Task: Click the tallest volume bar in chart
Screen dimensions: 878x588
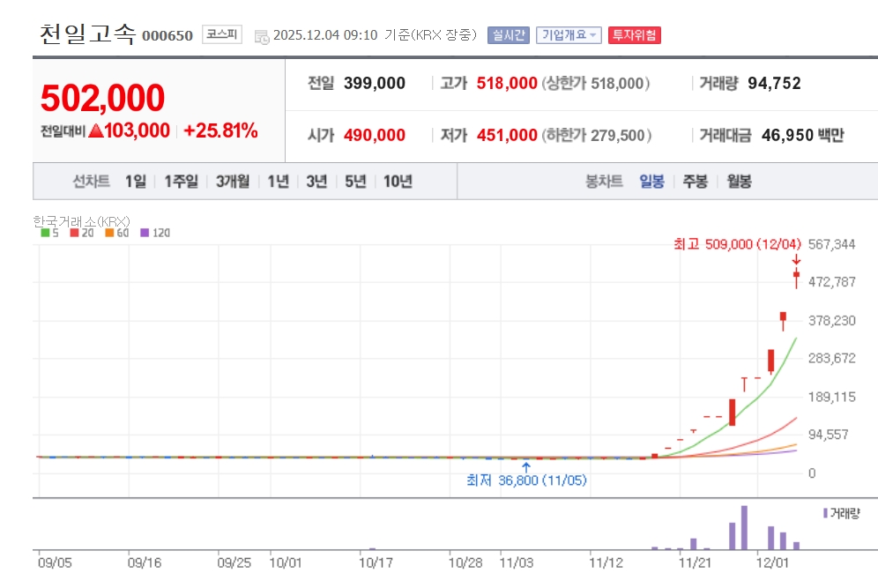Action: (744, 527)
